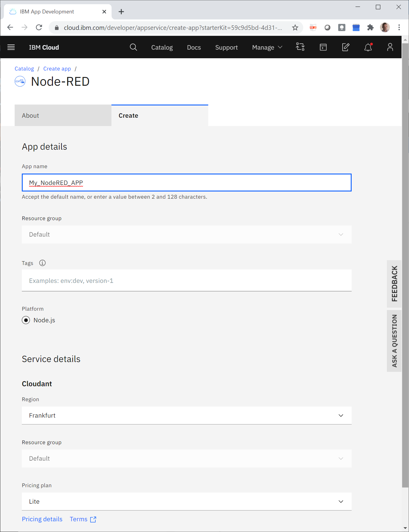
Task: Click the browser address bar URL
Action: pyautogui.click(x=173, y=28)
